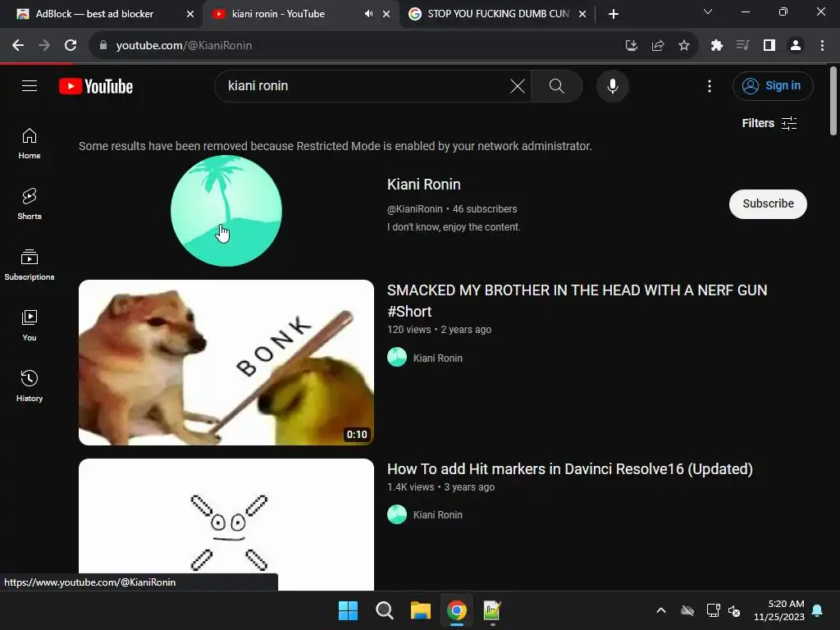Close the kiani ronin YouTube tab
840x630 pixels.
(x=386, y=14)
